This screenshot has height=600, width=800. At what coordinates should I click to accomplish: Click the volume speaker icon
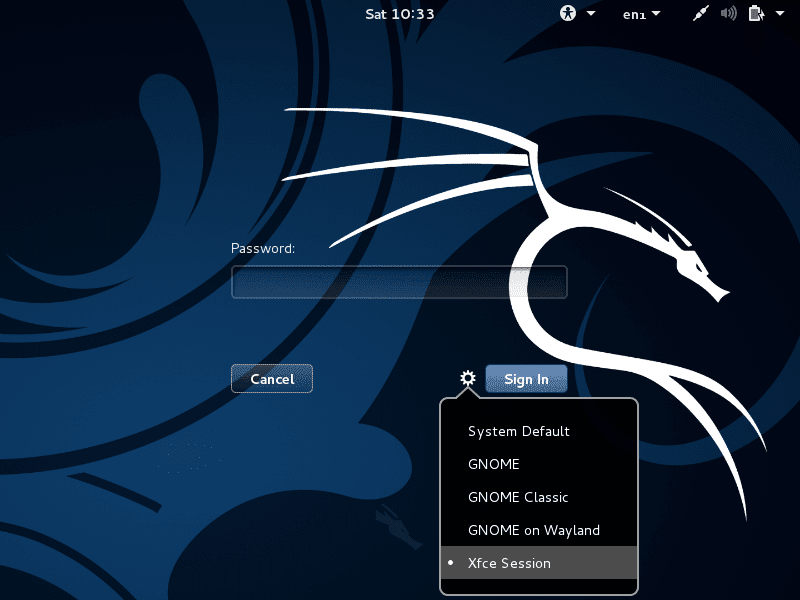(x=728, y=13)
